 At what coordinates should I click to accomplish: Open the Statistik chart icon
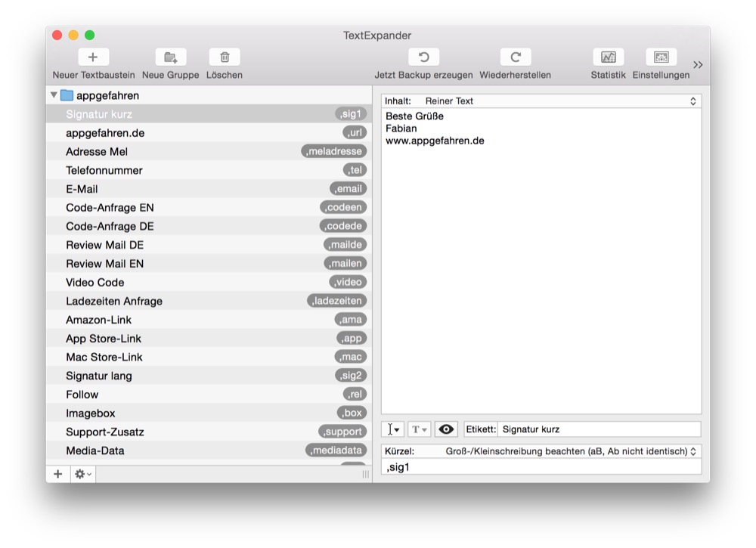click(x=608, y=57)
